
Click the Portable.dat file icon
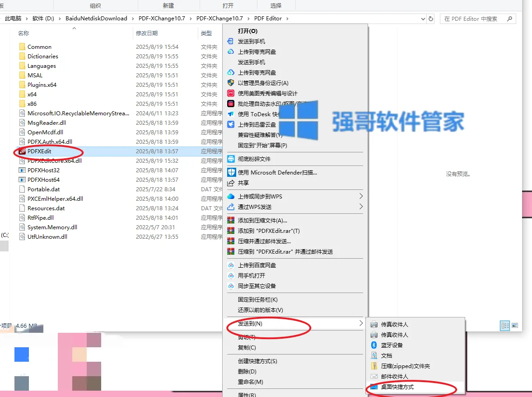[x=23, y=189]
